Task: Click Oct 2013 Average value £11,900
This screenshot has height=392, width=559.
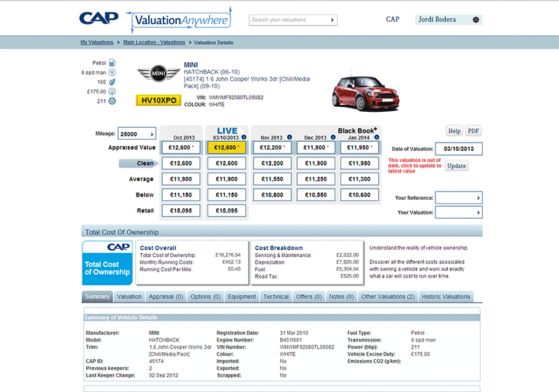Action: 181,179
